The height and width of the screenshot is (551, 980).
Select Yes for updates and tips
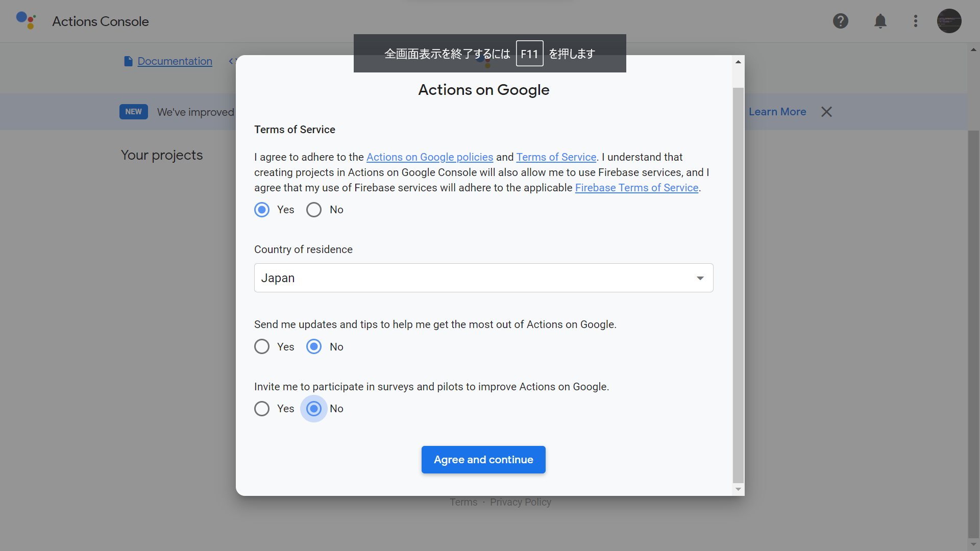click(x=262, y=347)
